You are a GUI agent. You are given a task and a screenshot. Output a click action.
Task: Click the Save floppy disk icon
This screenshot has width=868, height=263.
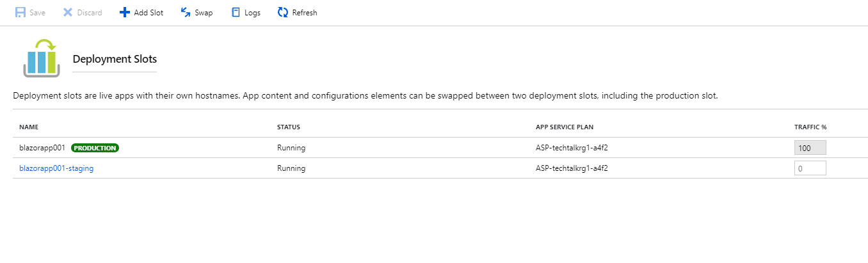coord(20,12)
